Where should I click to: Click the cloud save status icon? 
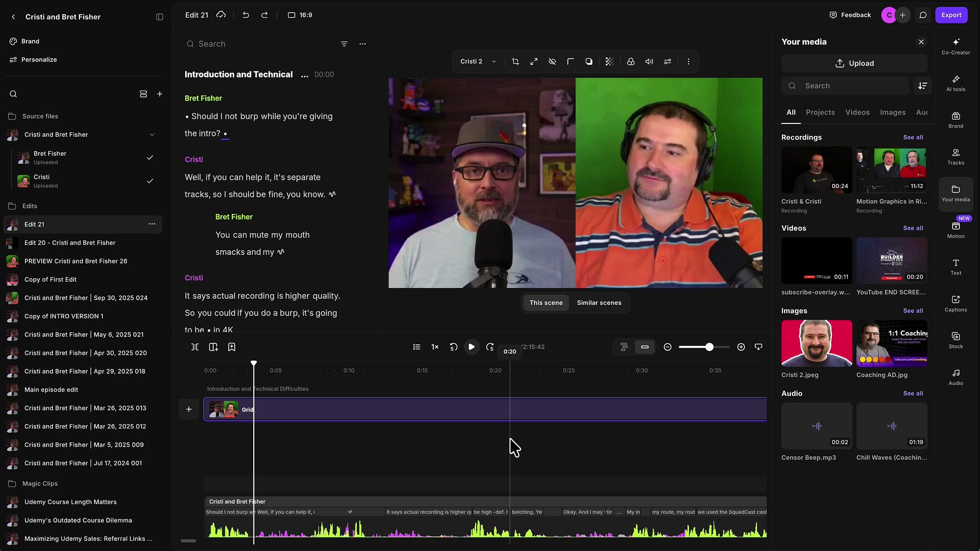pos(221,15)
